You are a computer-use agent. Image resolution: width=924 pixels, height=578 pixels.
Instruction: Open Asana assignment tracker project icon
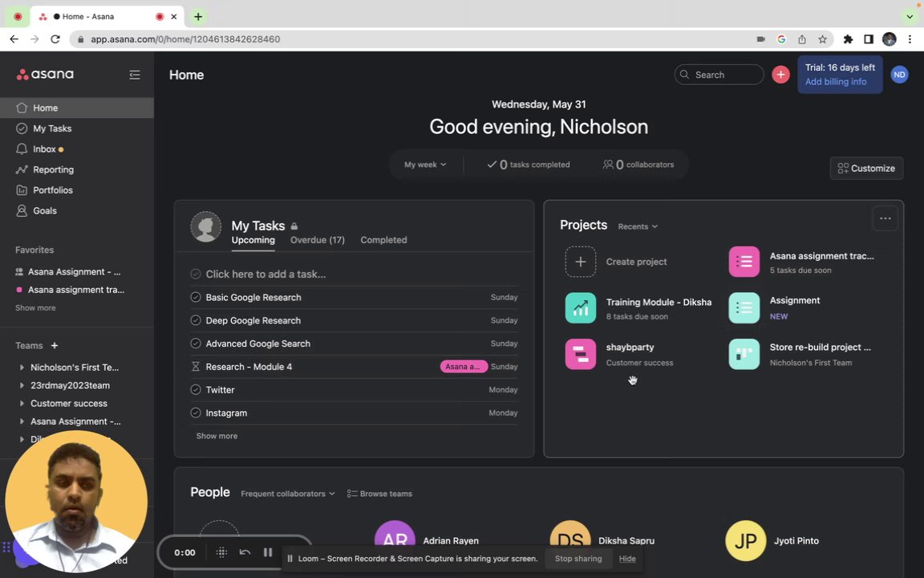[744, 262]
